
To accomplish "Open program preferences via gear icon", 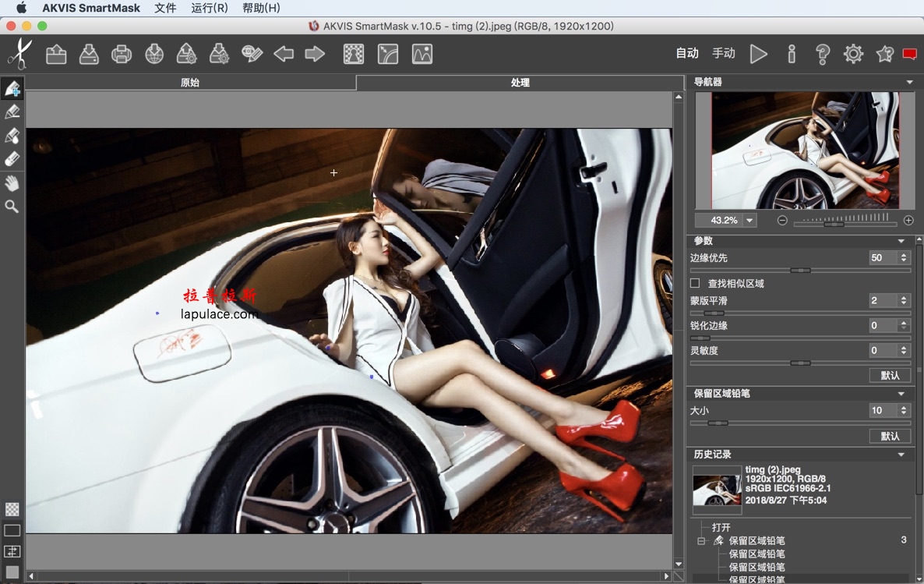I will (852, 53).
